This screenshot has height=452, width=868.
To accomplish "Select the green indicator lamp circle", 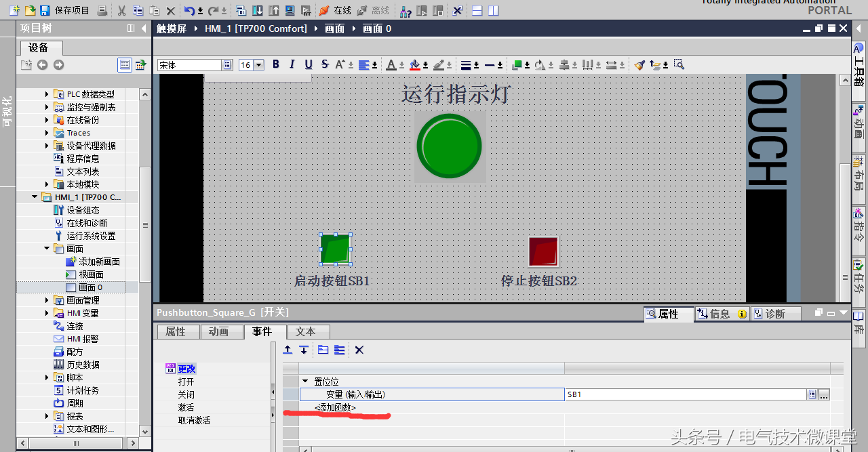I will [x=449, y=146].
